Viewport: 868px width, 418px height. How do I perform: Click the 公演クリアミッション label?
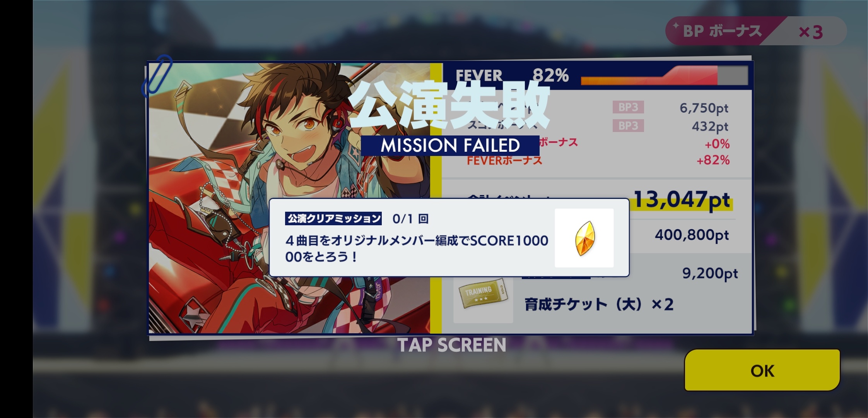333,219
